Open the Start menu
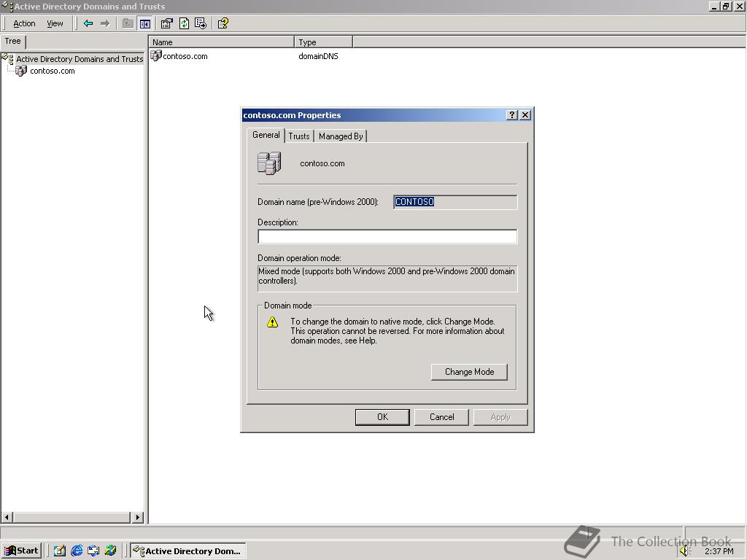 (21, 551)
